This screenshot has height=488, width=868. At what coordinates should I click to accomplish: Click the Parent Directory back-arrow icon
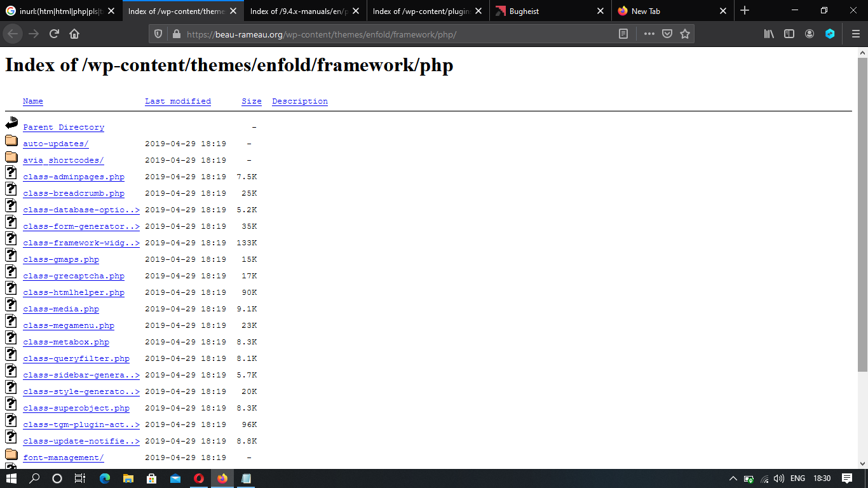(x=11, y=123)
